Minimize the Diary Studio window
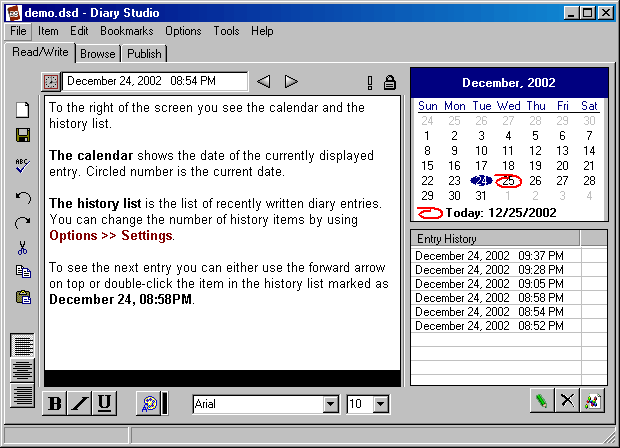Screen dimensions: 620x448 click(571, 13)
